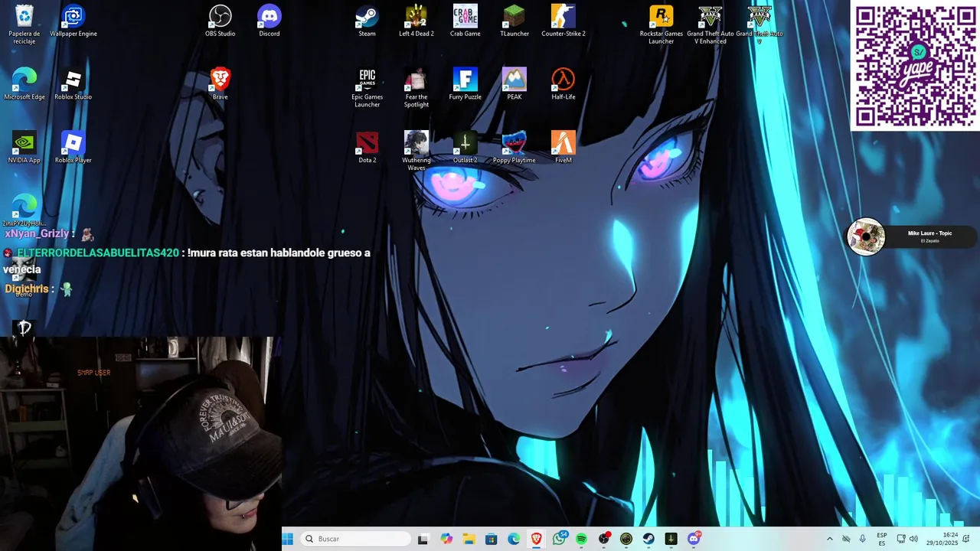Switch to Brave browser in the taskbar

point(536,539)
